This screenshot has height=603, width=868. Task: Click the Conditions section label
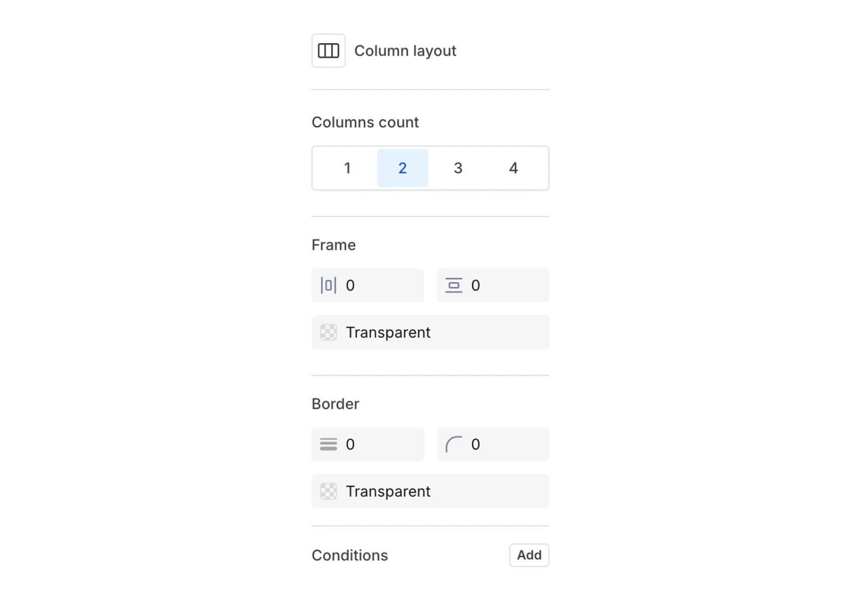click(x=350, y=555)
